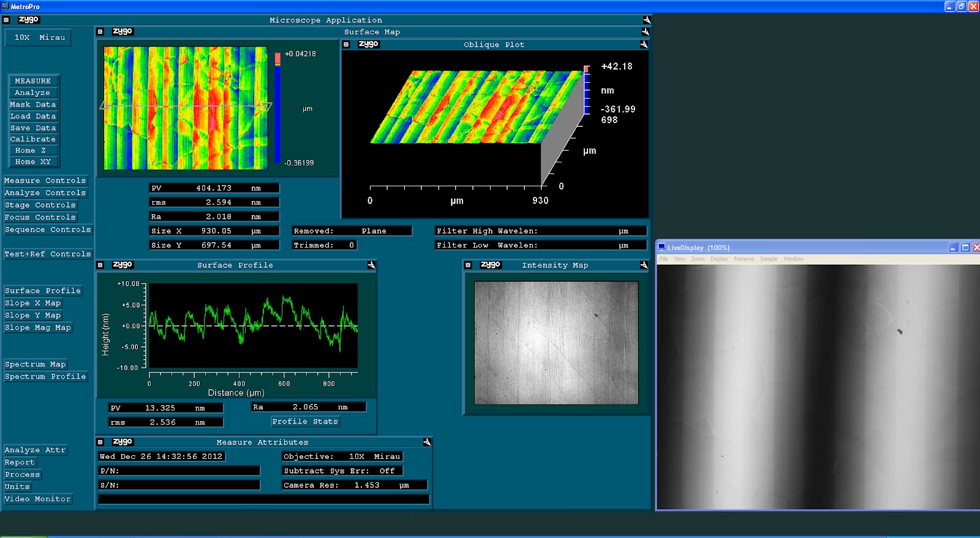Open Surface Profile window menu box icon
Viewport: 980px width, 538px height.
pos(100,265)
